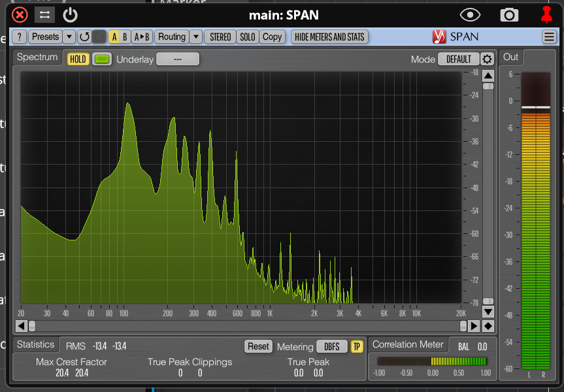Click the output level meter
564x392 pixels.
(x=536, y=221)
